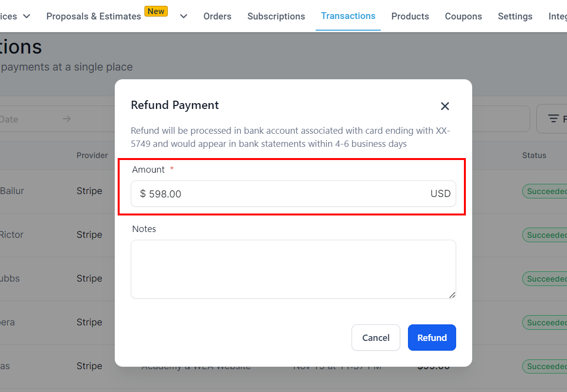The image size is (567, 392).
Task: Click the blue Refund button
Action: tap(432, 338)
